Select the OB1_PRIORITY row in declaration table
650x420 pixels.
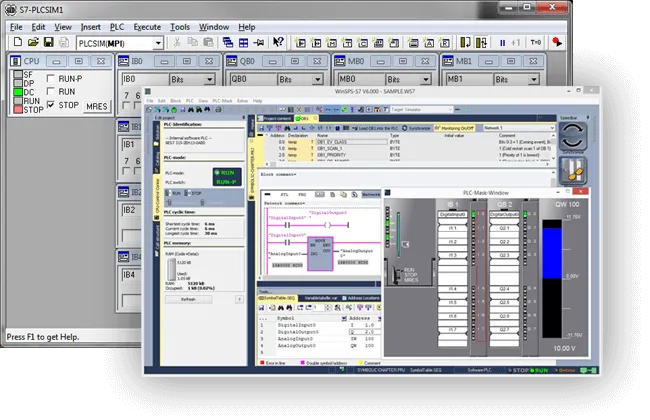coord(406,155)
